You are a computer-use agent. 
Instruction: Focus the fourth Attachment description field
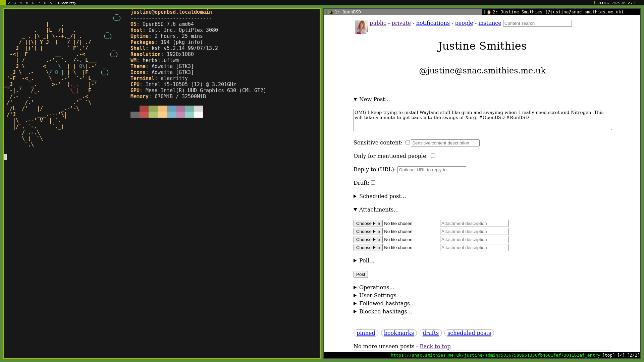[x=474, y=247]
